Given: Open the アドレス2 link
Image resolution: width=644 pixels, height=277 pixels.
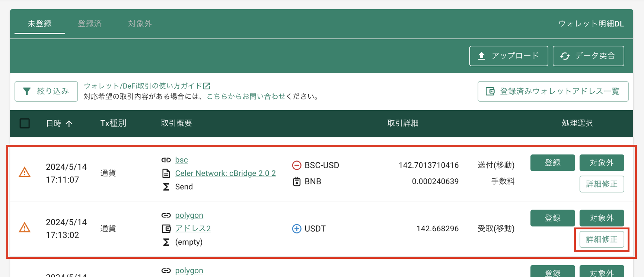Looking at the screenshot, I should point(193,228).
